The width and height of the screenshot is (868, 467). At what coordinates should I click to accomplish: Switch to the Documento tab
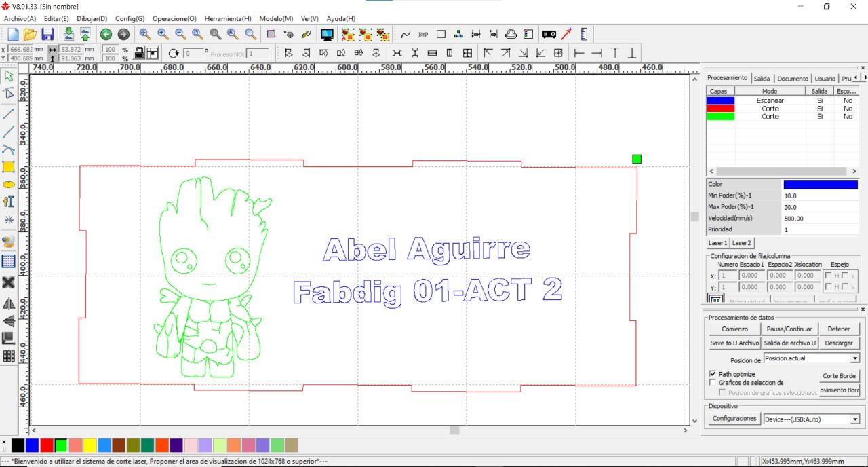point(793,79)
